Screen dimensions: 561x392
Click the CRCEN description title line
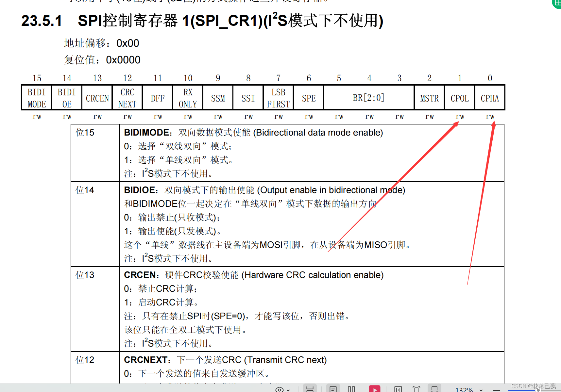point(254,275)
